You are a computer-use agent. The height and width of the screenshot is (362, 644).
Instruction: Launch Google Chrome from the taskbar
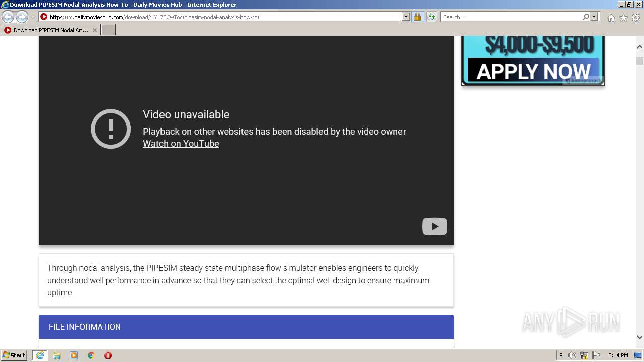coord(91,355)
